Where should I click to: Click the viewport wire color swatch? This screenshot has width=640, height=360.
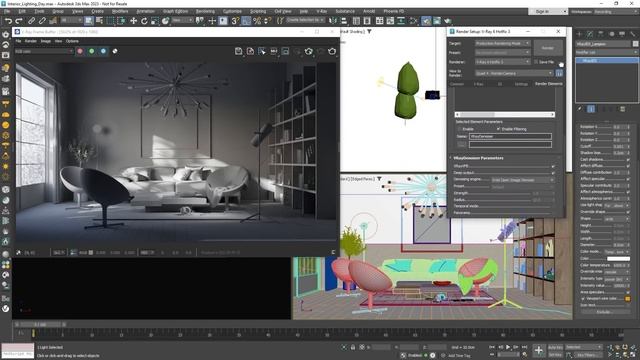click(627, 299)
